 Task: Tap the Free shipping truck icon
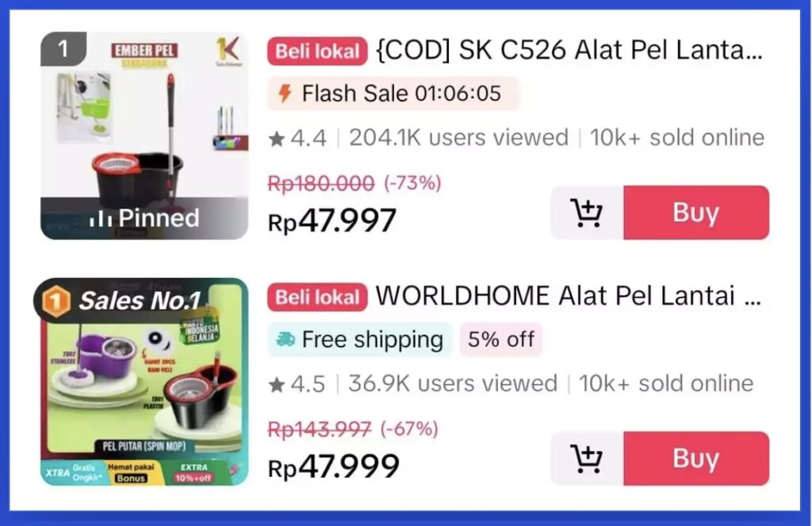(285, 340)
